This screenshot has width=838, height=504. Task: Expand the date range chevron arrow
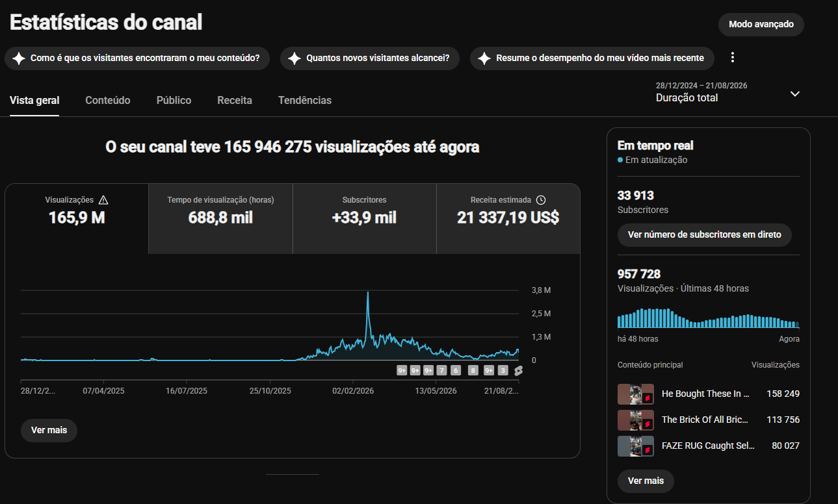(794, 94)
